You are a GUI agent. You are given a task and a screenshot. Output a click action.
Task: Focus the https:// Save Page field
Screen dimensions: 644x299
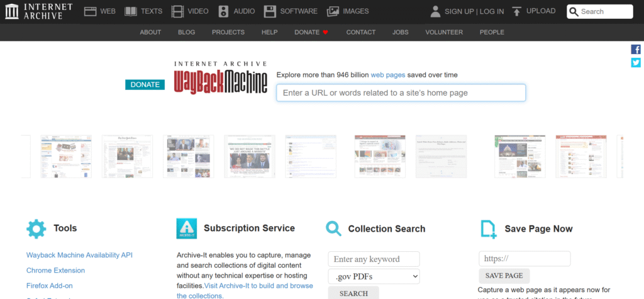(525, 259)
